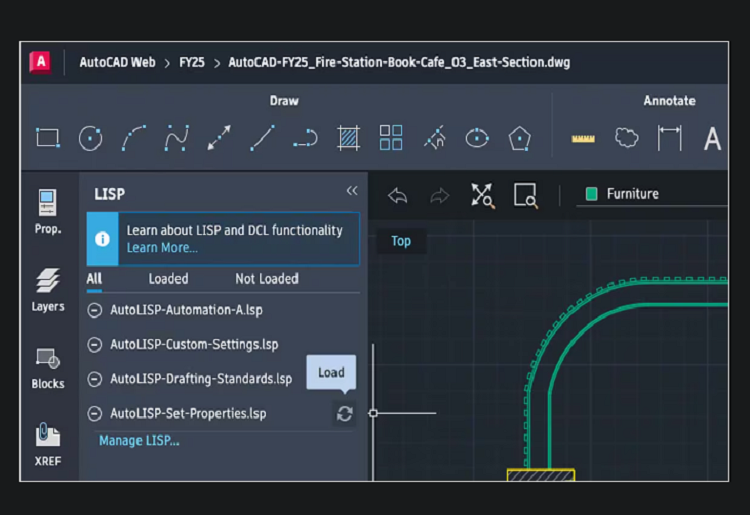Select the AutoLISP-Drafting-Standards.lsp file name
Image resolution: width=750 pixels, height=515 pixels.
tap(201, 379)
